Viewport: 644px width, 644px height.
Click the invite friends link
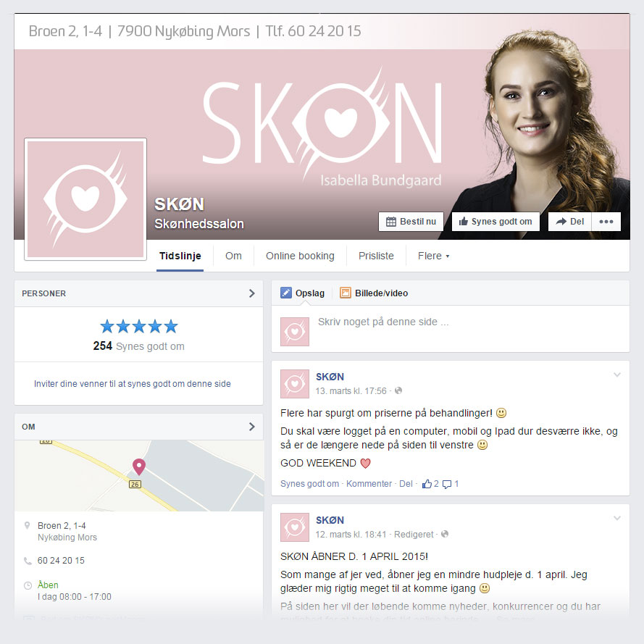click(133, 384)
